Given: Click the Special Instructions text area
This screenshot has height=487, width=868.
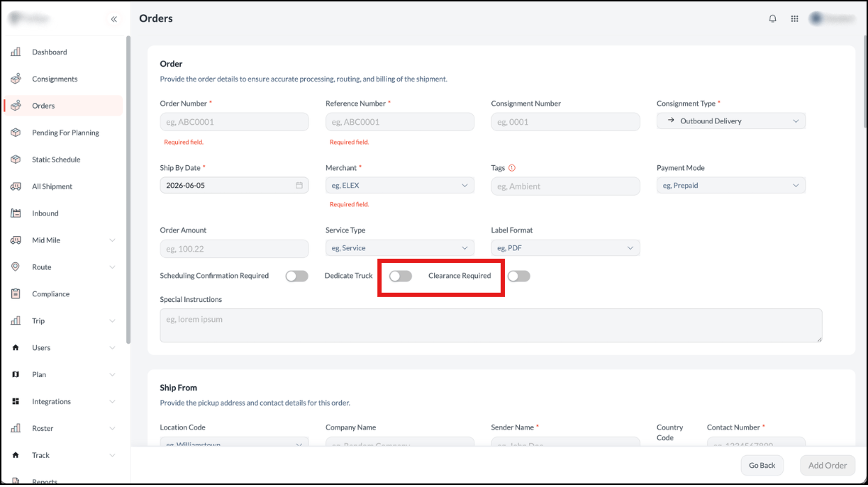Looking at the screenshot, I should tap(491, 325).
